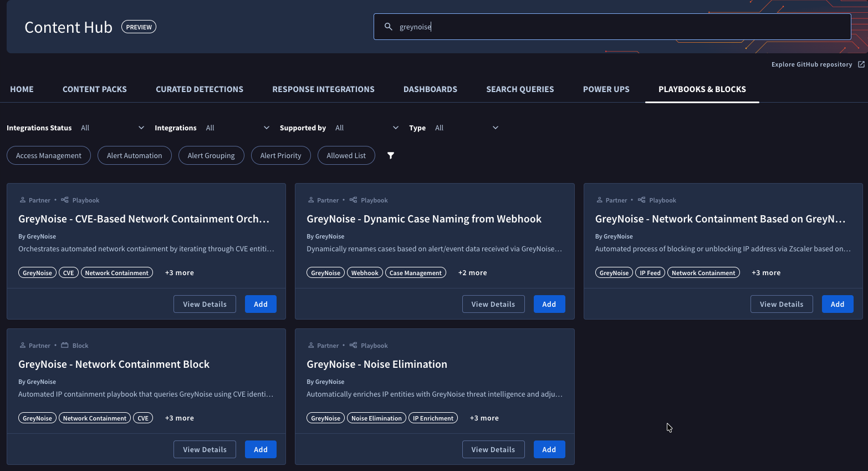Viewport: 868px width, 471px height.
Task: Click the Partner icon on Network Containment Based on GreyN card
Action: (x=599, y=200)
